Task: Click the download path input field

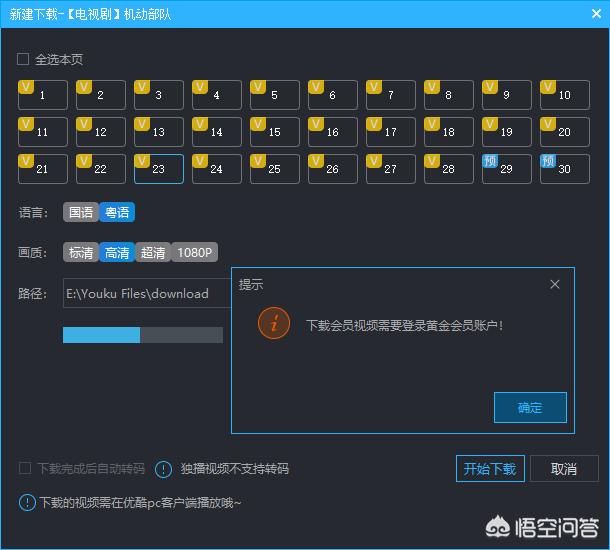Action: click(x=147, y=293)
